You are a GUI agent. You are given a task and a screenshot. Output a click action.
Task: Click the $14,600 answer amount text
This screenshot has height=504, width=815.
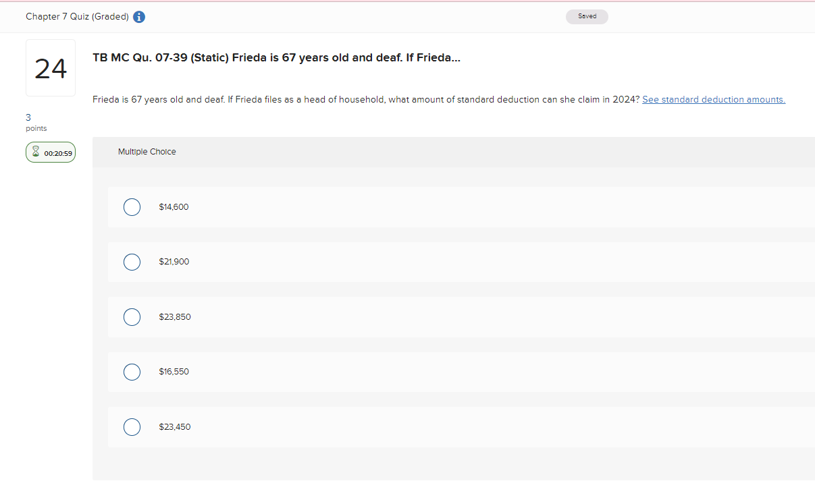[174, 207]
